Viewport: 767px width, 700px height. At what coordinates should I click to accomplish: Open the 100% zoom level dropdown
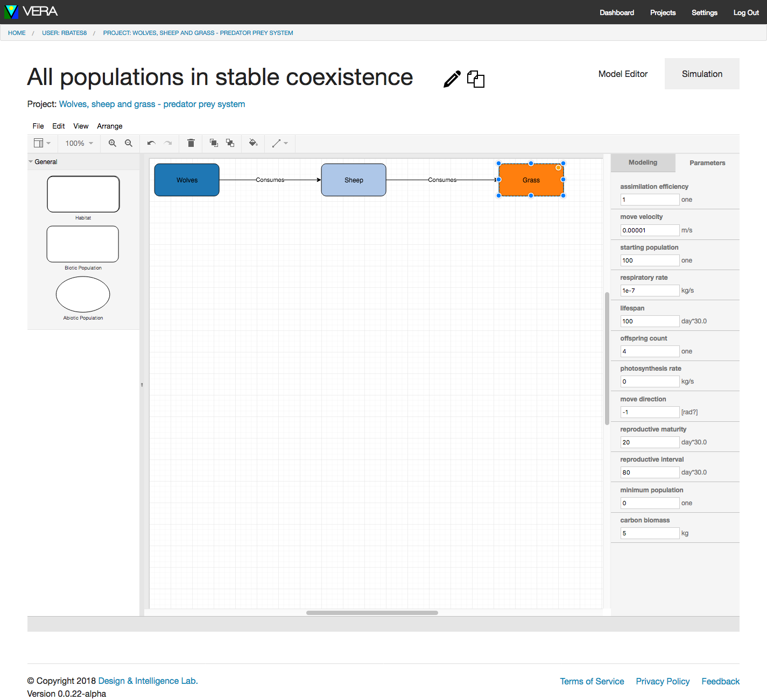click(79, 143)
